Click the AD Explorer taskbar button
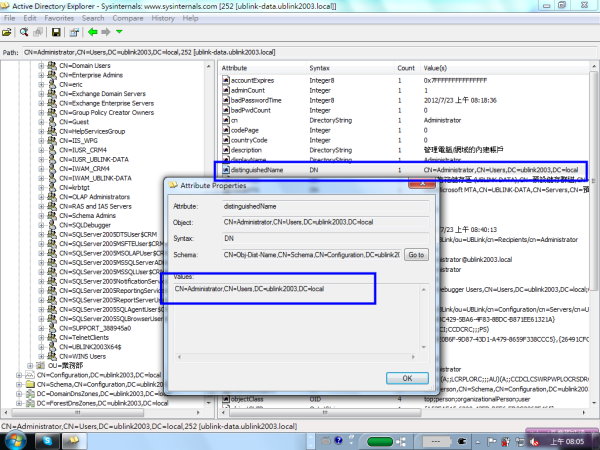 74,441
